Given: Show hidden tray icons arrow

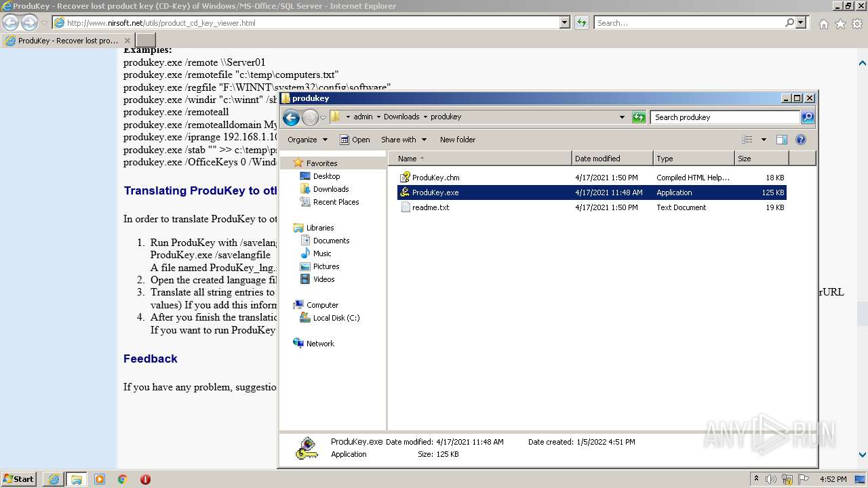Looking at the screenshot, I should click(756, 479).
